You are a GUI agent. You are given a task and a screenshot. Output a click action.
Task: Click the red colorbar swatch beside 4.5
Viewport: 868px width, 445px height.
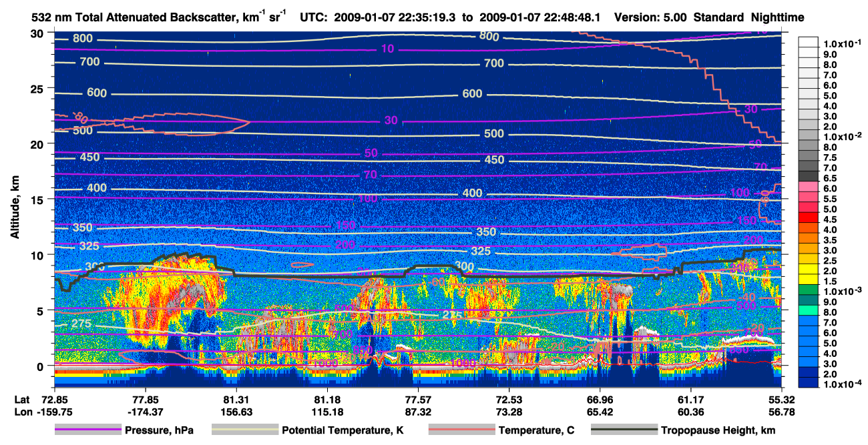[x=810, y=219]
